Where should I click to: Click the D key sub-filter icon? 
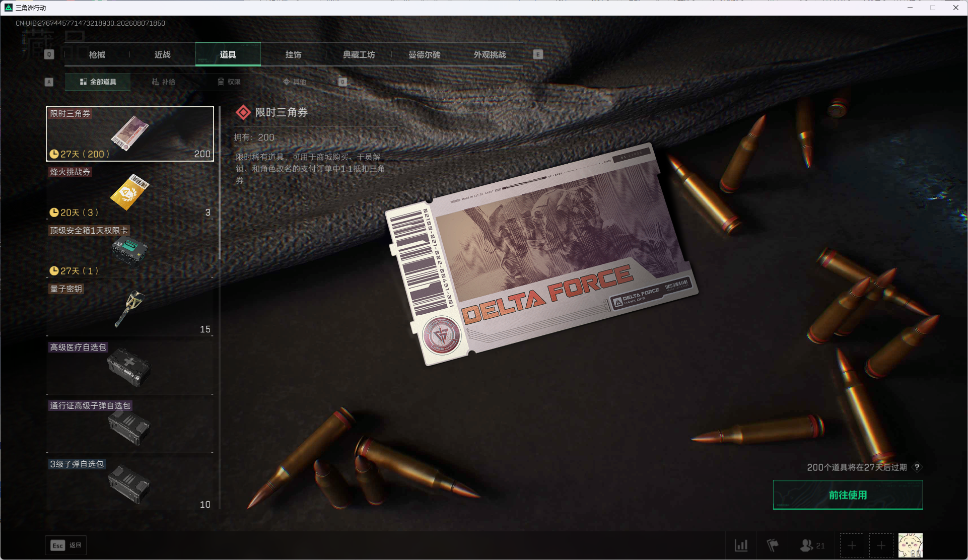pyautogui.click(x=342, y=82)
